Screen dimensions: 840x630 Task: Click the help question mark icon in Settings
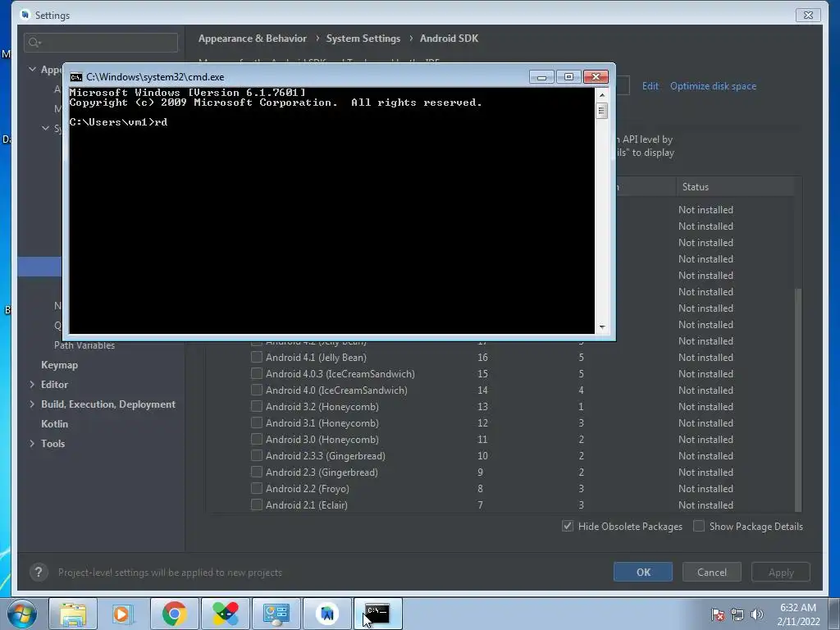tap(39, 572)
